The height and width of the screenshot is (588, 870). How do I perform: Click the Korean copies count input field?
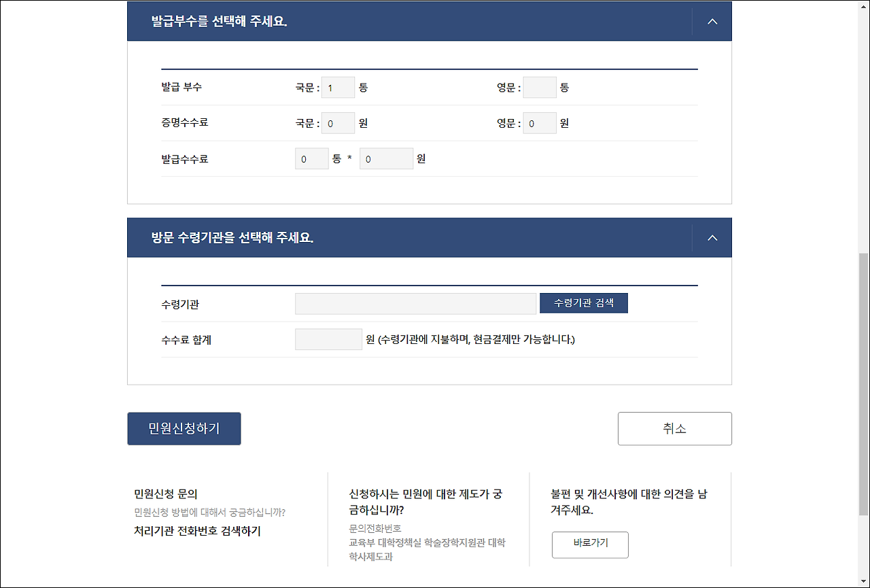pos(338,87)
